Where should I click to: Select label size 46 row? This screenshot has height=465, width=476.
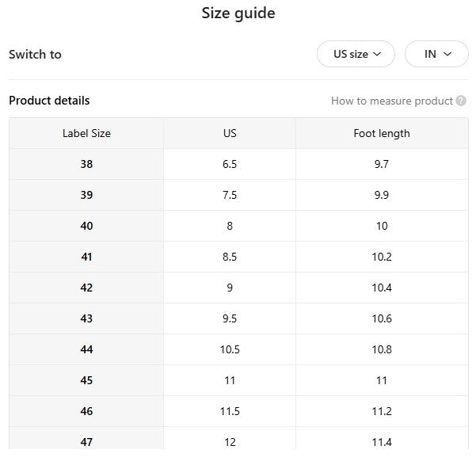[x=86, y=411]
